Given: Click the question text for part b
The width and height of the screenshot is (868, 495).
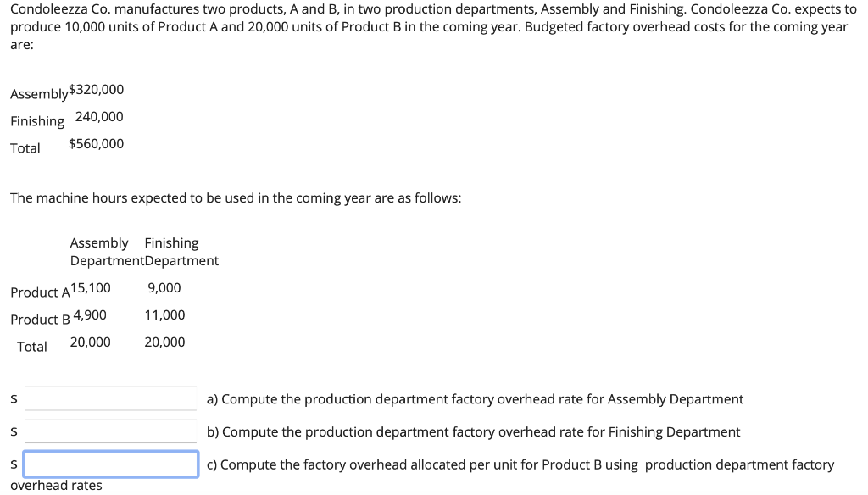Looking at the screenshot, I should pos(472,431).
